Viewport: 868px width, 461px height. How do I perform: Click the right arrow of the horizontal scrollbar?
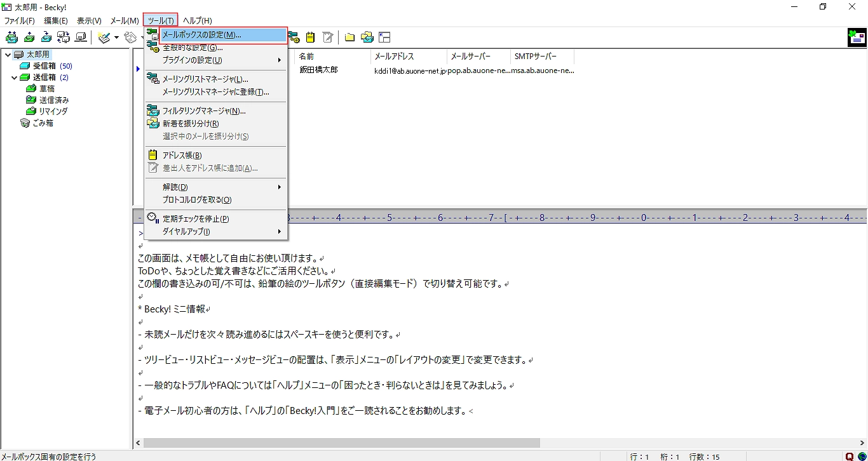coord(861,443)
